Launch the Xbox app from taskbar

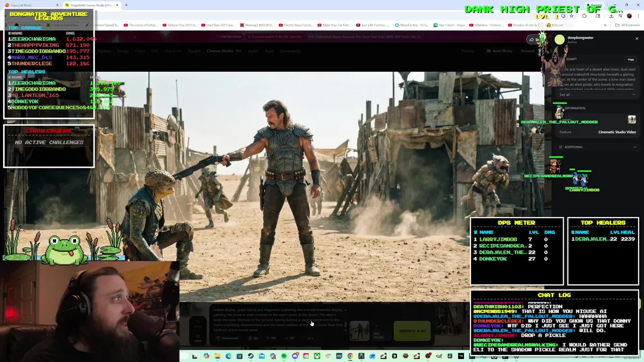point(317,356)
